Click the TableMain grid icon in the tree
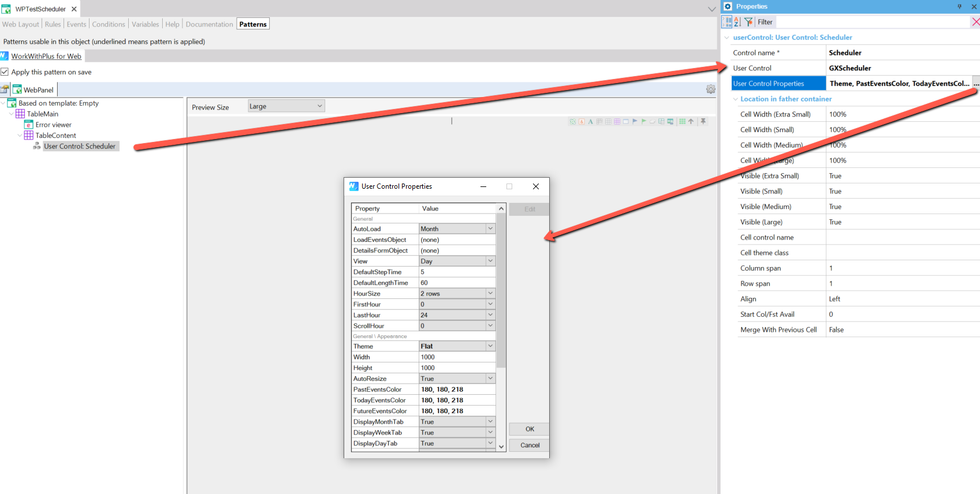 click(x=20, y=114)
